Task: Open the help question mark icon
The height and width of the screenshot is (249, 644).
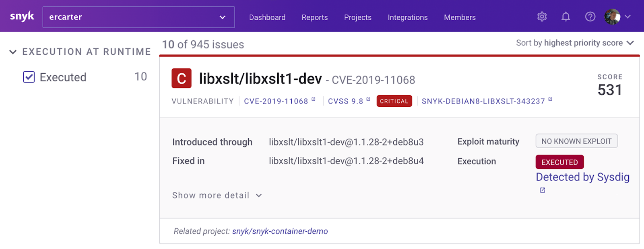Action: pyautogui.click(x=590, y=17)
